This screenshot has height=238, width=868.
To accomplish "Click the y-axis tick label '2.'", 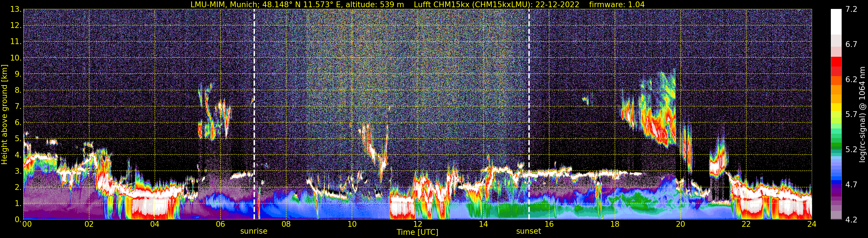I will [x=18, y=188].
